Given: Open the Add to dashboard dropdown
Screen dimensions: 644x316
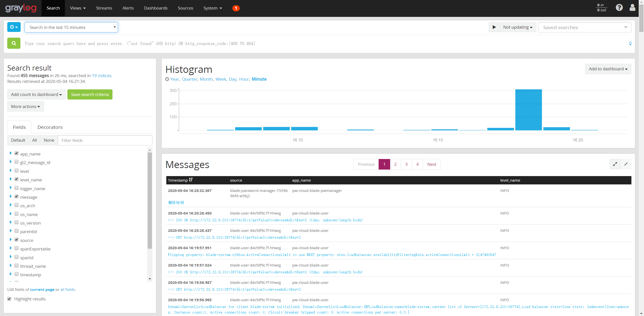Looking at the screenshot, I should point(608,69).
